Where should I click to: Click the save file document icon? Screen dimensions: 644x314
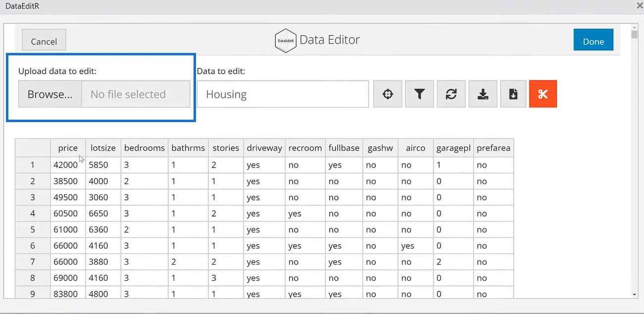click(513, 94)
